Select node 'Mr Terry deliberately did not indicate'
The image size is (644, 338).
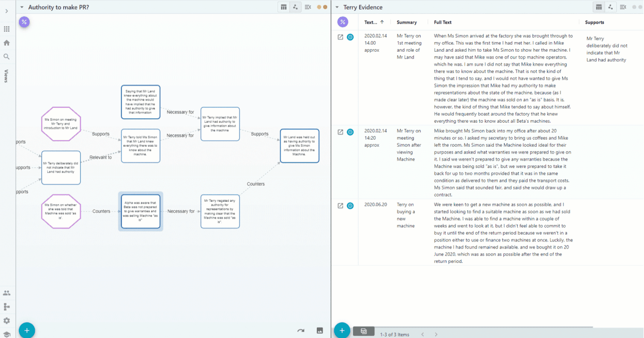pos(61,168)
